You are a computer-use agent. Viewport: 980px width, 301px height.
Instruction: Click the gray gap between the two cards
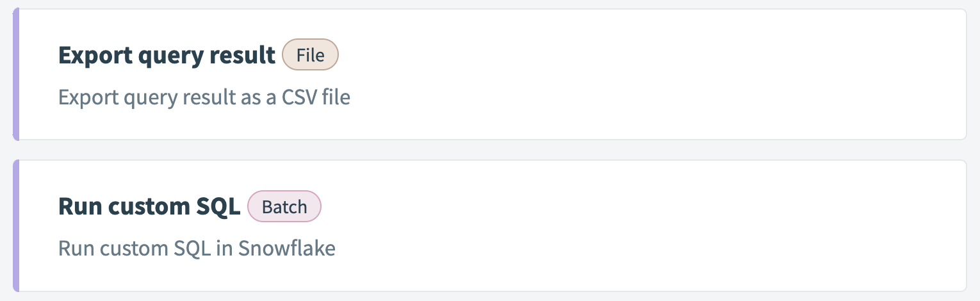point(490,150)
